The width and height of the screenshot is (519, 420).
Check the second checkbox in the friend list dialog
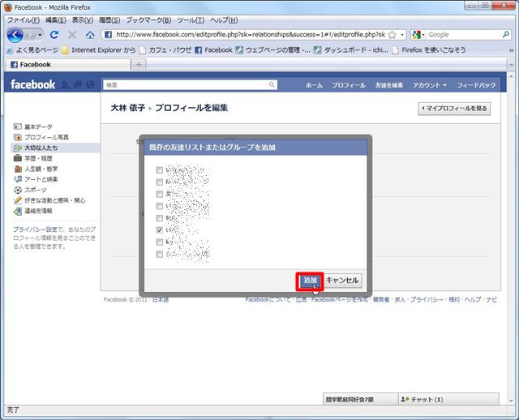pyautogui.click(x=159, y=182)
